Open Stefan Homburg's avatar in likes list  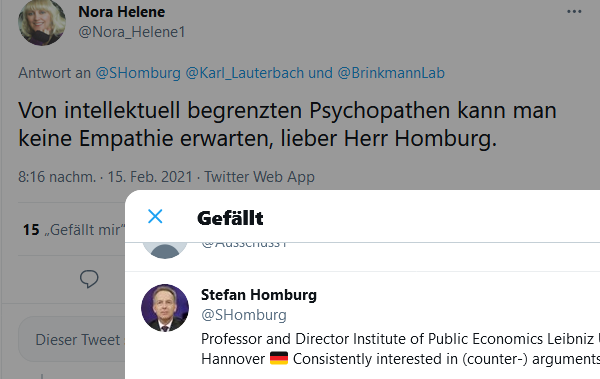[x=165, y=308]
